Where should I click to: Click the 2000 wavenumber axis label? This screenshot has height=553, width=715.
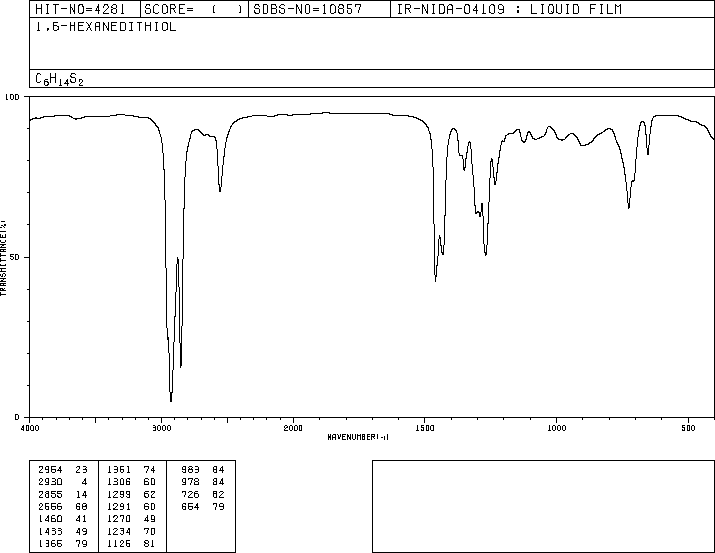pyautogui.click(x=293, y=428)
